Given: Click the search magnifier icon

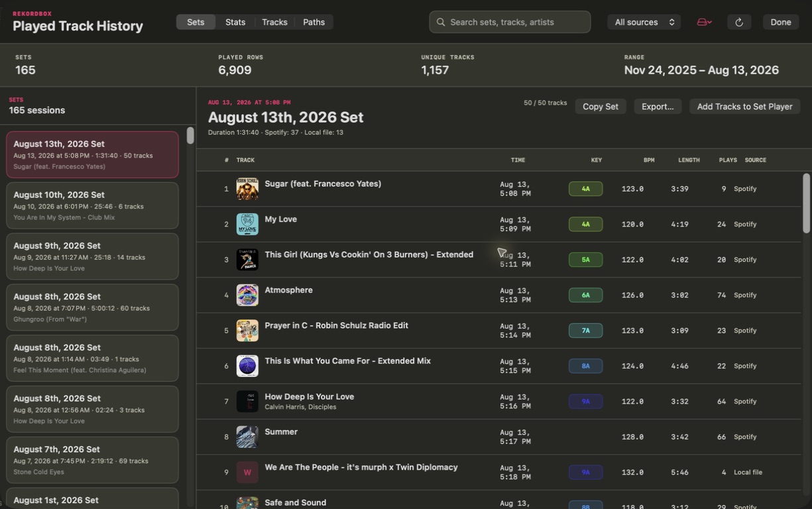Looking at the screenshot, I should (440, 22).
